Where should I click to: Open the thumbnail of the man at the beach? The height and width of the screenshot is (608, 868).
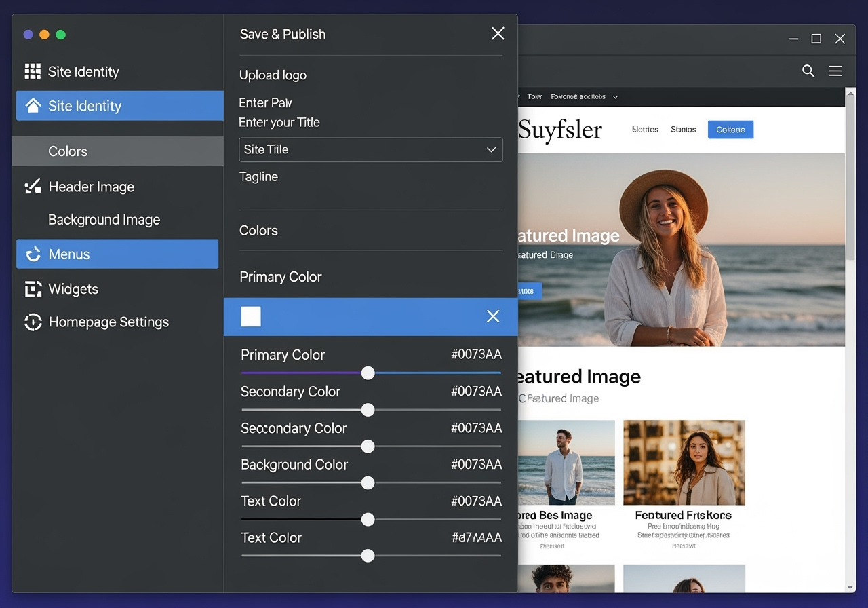[x=567, y=463]
